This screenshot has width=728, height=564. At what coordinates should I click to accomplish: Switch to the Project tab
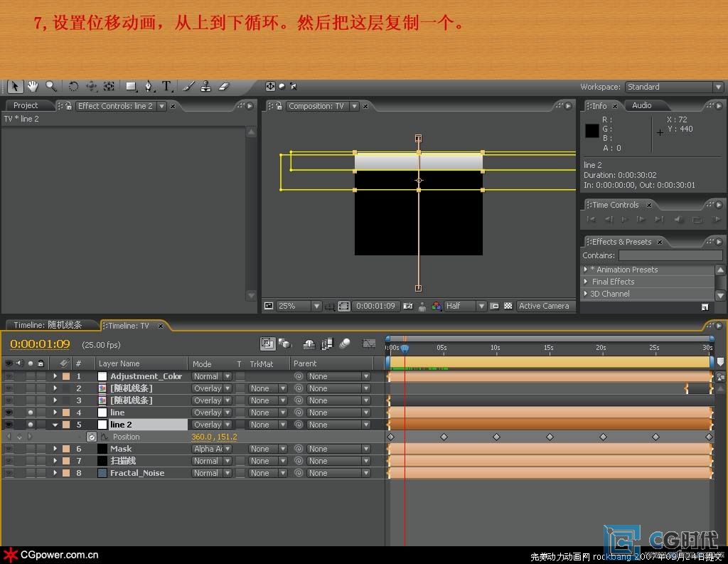(x=26, y=105)
